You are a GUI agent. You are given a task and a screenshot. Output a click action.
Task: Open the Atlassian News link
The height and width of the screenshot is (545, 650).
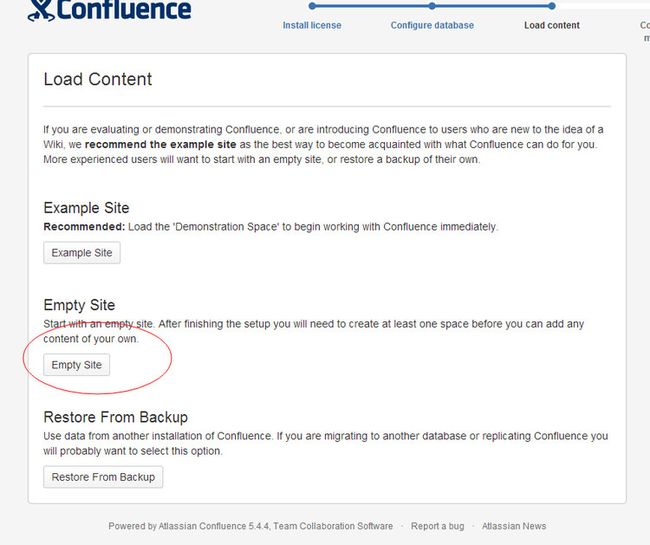[x=514, y=526]
